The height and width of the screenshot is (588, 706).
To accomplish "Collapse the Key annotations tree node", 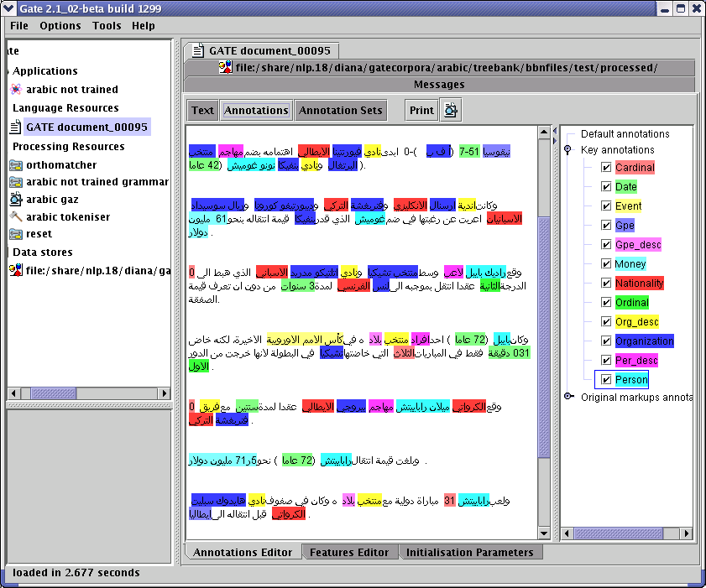I will (567, 149).
